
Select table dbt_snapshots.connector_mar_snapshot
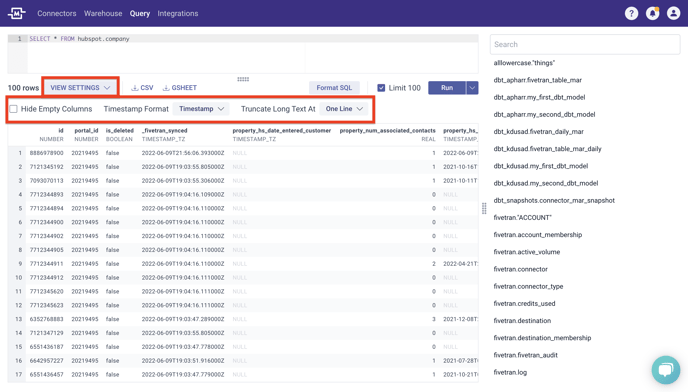point(554,200)
